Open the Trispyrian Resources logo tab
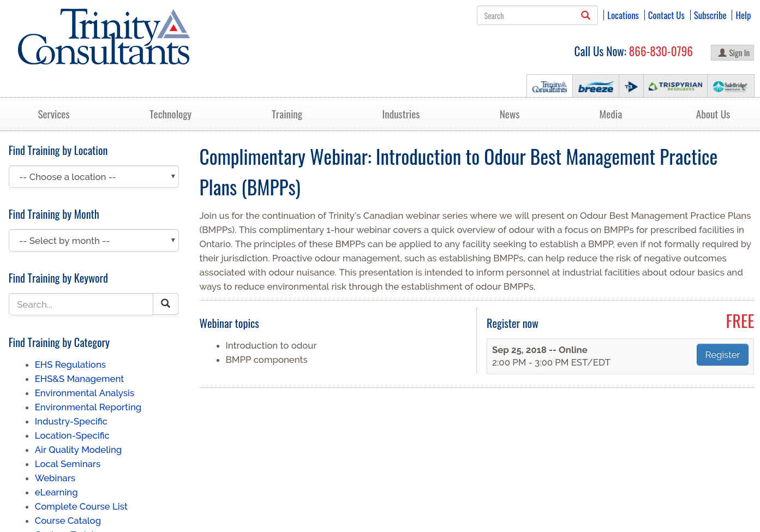The image size is (760, 532). tap(675, 86)
